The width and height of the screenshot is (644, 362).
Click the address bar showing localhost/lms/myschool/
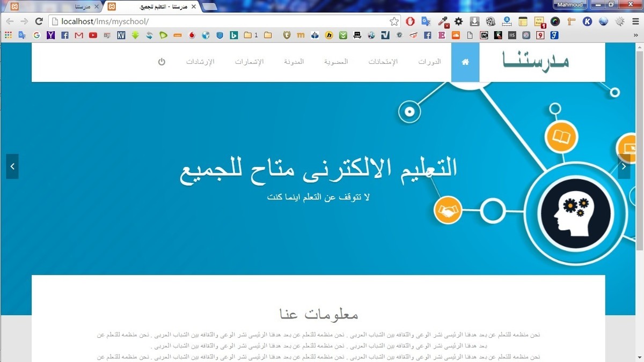(x=224, y=21)
